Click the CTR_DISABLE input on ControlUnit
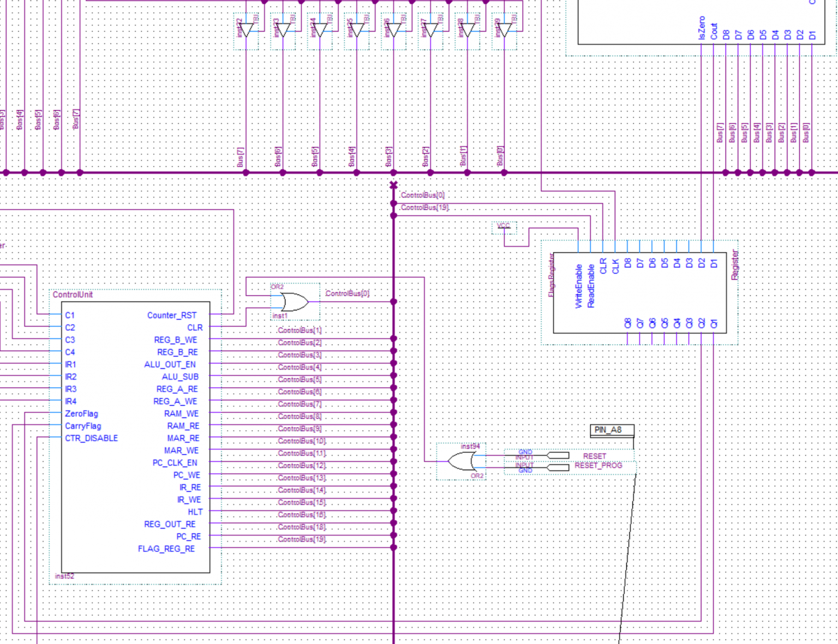Viewport: 838px width, 644px height. (91, 438)
